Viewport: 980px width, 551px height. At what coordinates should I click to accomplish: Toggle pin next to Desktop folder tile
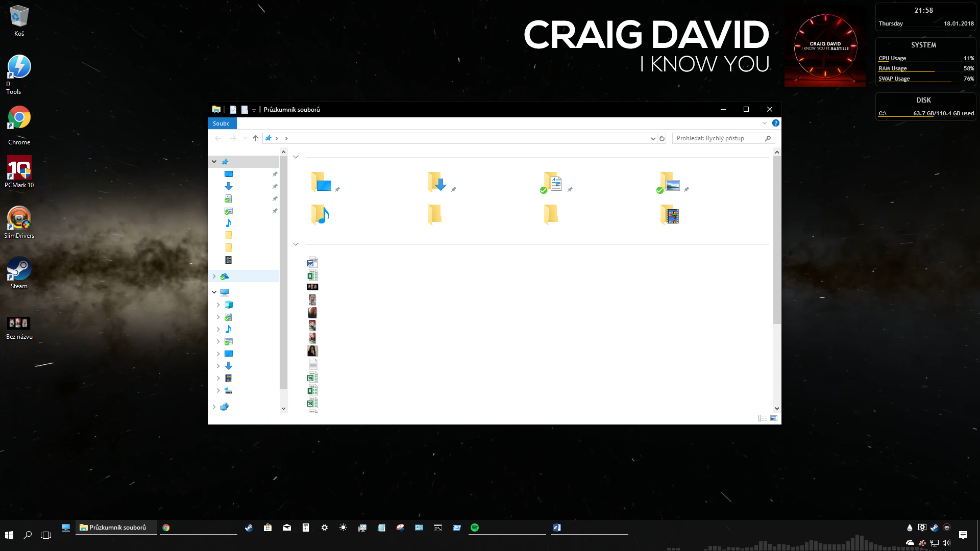click(337, 189)
